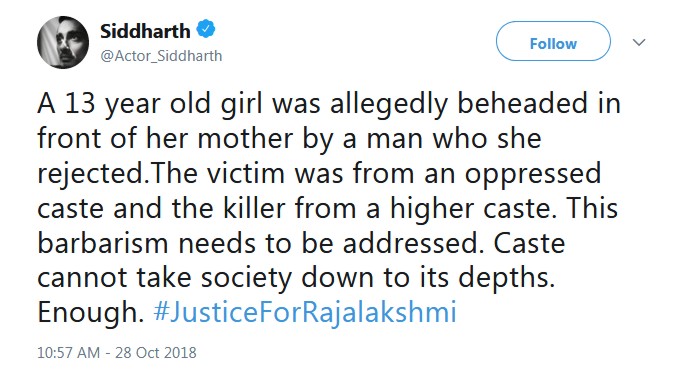Viewport: 673px width, 372px height.
Task: Click the word 'depths.' in the tweet
Action: point(506,280)
